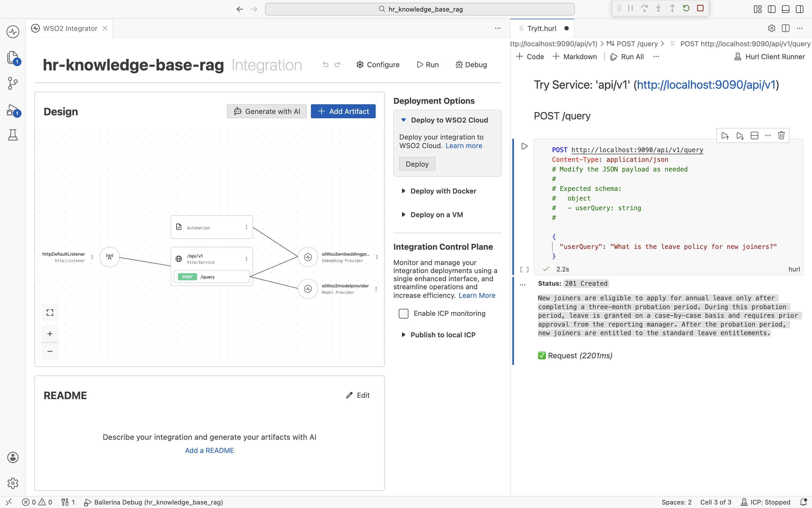Open cell output more actions menu
Image resolution: width=812 pixels, height=508 pixels.
coord(523,285)
